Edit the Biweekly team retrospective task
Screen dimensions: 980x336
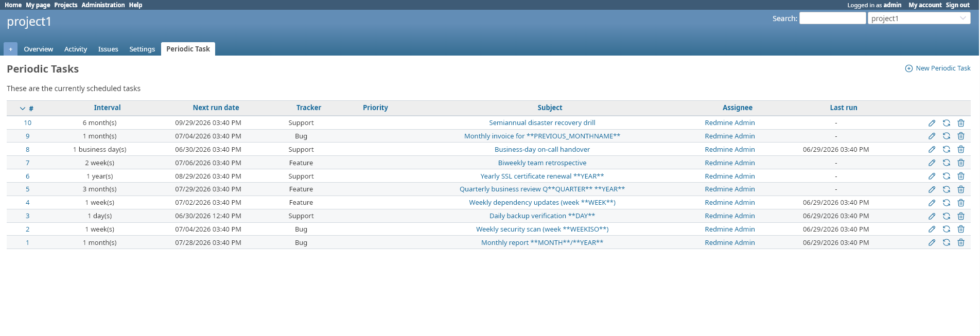point(932,163)
